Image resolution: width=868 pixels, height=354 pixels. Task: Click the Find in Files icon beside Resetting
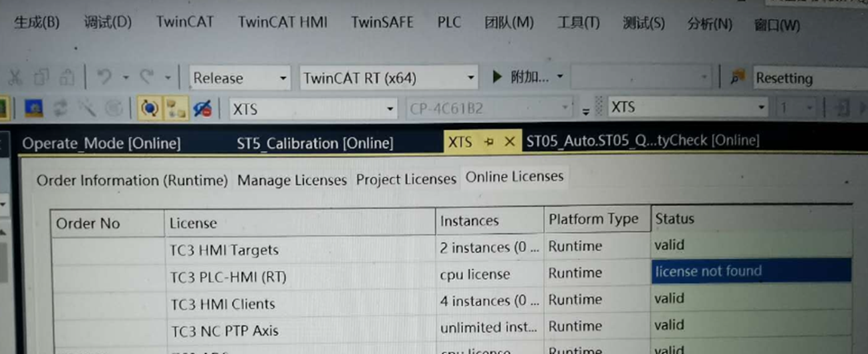pyautogui.click(x=738, y=77)
